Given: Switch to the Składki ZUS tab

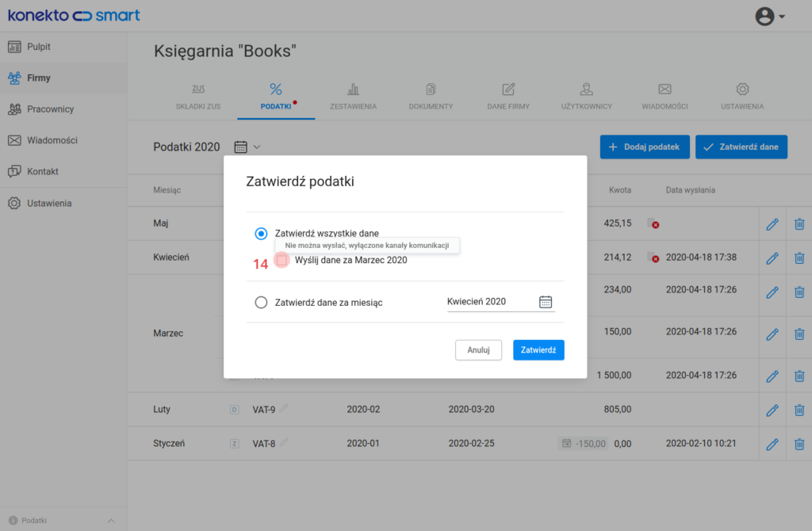Looking at the screenshot, I should [197, 97].
